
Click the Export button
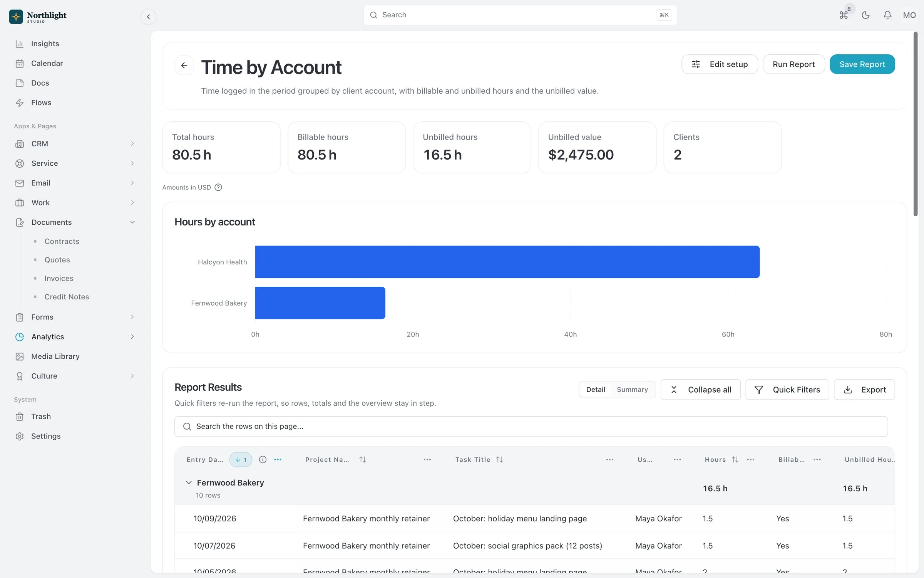tap(864, 390)
